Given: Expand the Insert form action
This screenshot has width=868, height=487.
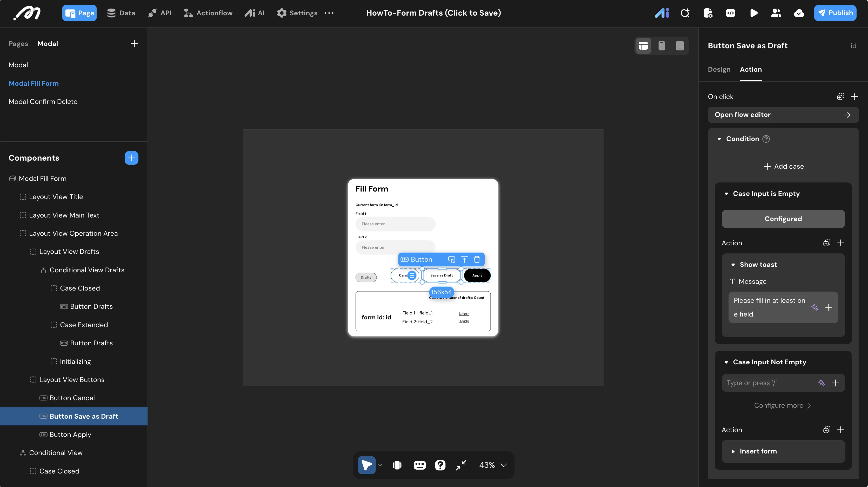Looking at the screenshot, I should click(x=733, y=451).
